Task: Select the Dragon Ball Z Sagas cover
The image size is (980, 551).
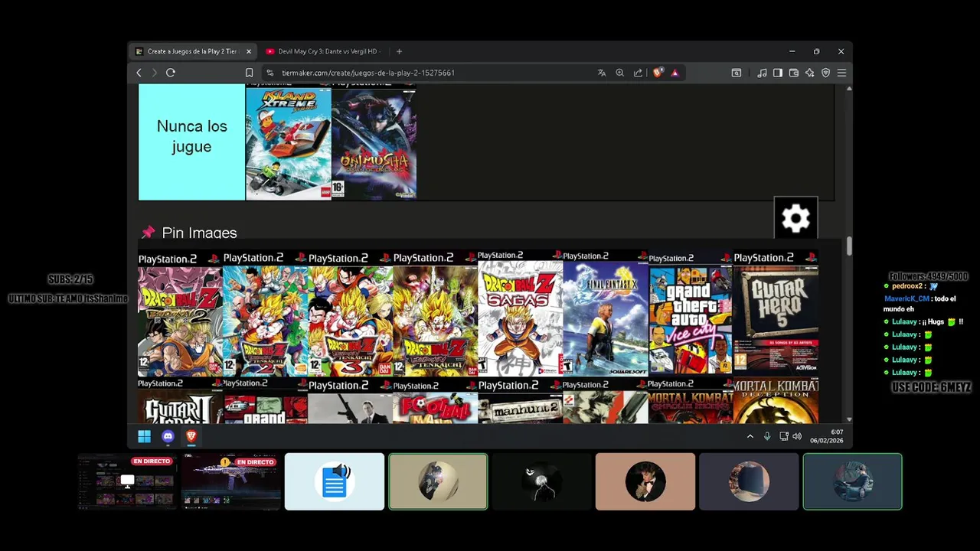Action: 521,314
